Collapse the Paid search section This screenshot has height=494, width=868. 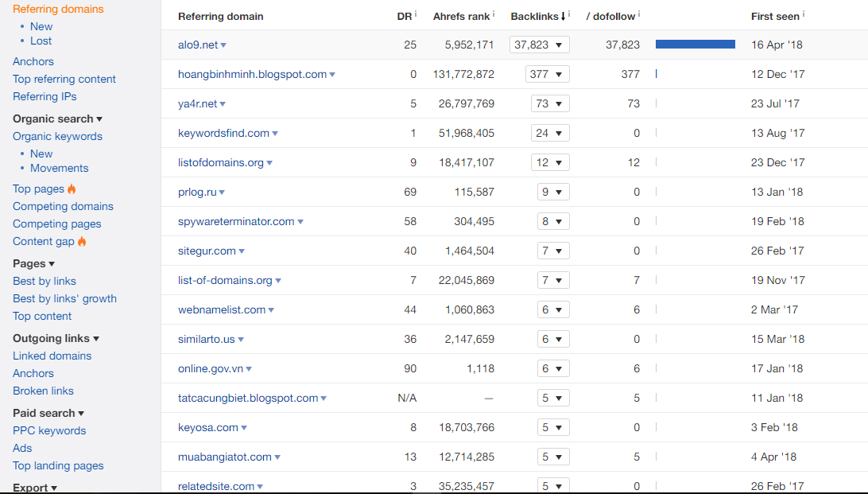[48, 413]
